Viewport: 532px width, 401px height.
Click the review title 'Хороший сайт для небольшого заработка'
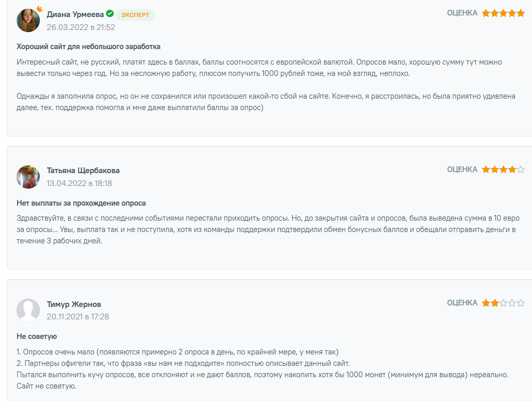pyautogui.click(x=88, y=47)
